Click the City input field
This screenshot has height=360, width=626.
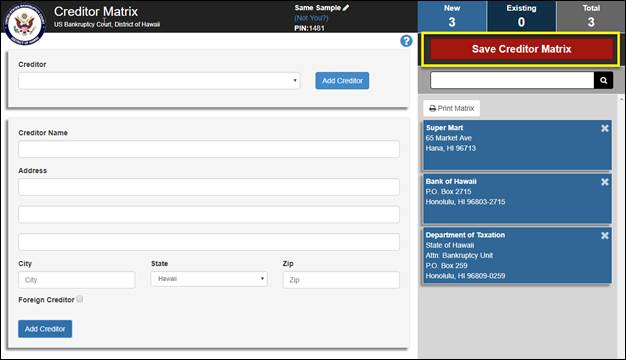(x=77, y=280)
